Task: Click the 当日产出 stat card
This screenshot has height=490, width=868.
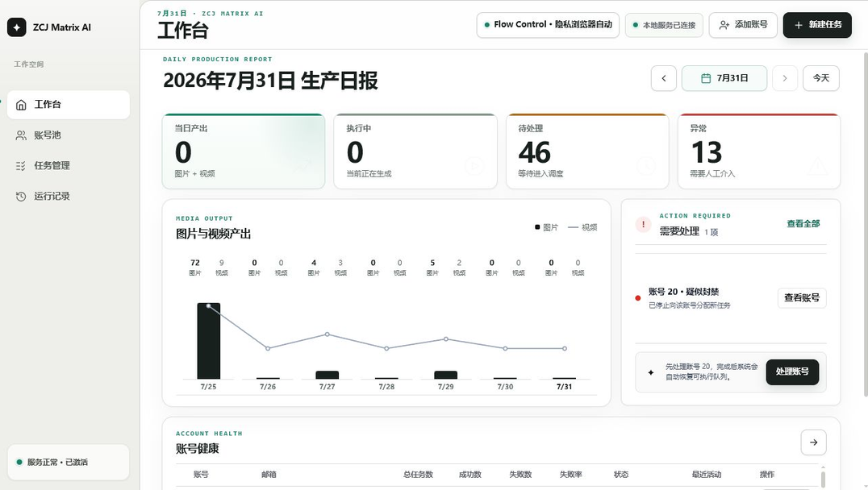Action: click(244, 152)
